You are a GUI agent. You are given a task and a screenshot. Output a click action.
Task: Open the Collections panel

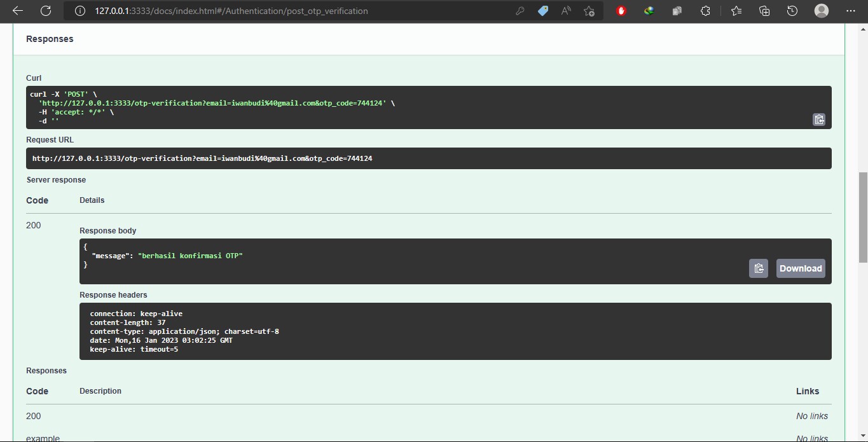[x=764, y=11]
